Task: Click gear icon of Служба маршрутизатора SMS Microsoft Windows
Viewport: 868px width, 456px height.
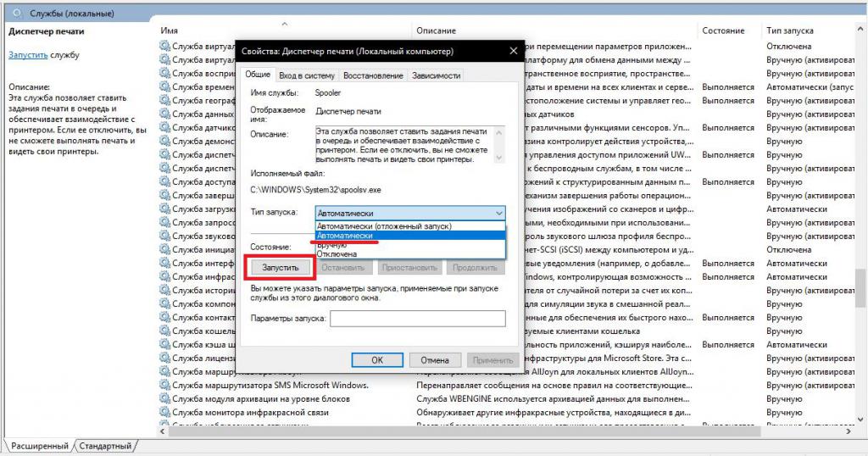Action: [x=165, y=385]
